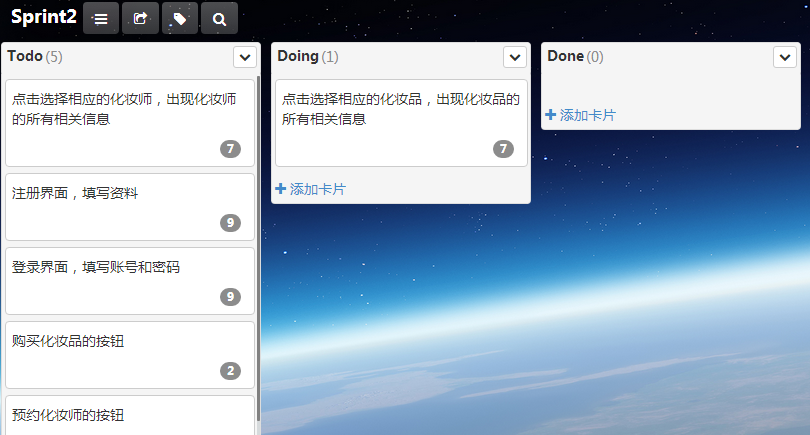Click 添加卡片 in the Doing list
Image resolution: width=810 pixels, height=435 pixels.
point(317,189)
